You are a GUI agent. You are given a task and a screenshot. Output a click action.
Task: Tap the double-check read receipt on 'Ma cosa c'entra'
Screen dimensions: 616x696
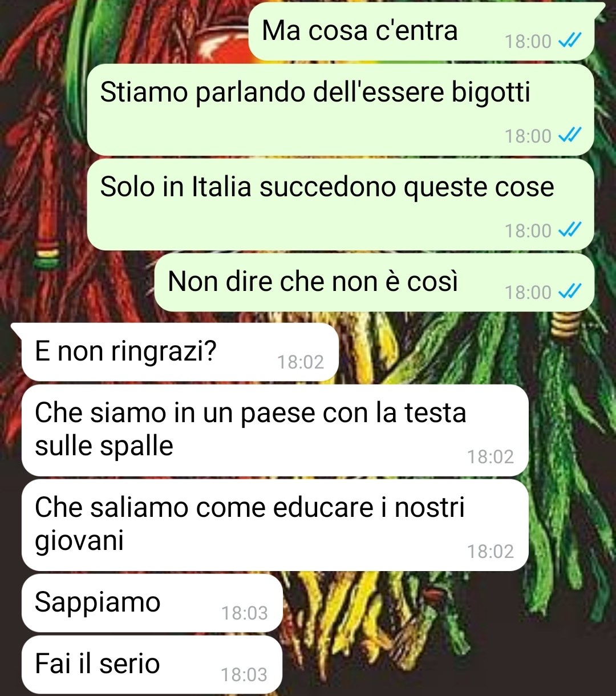pos(569,41)
